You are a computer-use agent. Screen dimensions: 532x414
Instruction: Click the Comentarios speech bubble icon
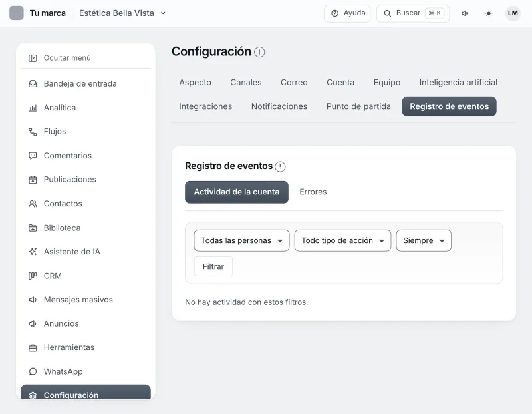tap(33, 156)
